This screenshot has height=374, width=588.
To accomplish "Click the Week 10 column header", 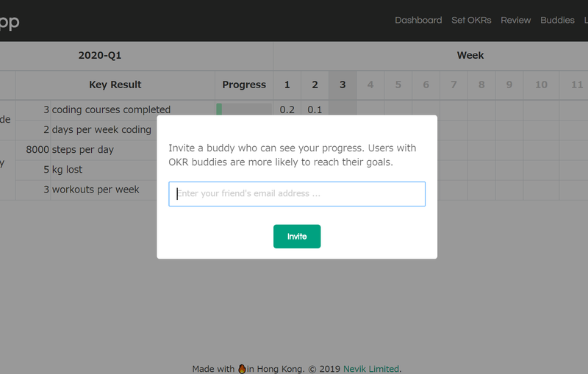I will tap(541, 84).
